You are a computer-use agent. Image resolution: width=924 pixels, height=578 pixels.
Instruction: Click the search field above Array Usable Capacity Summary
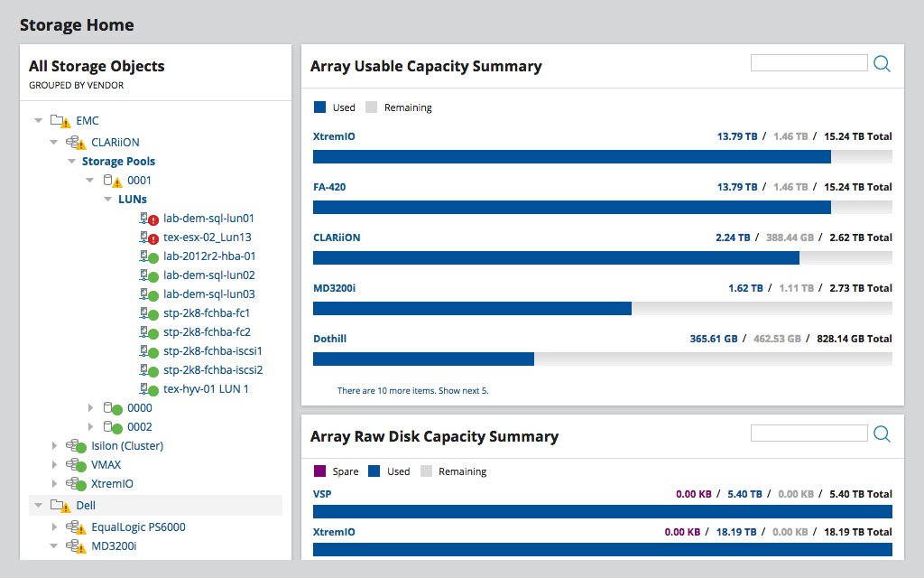coord(808,62)
